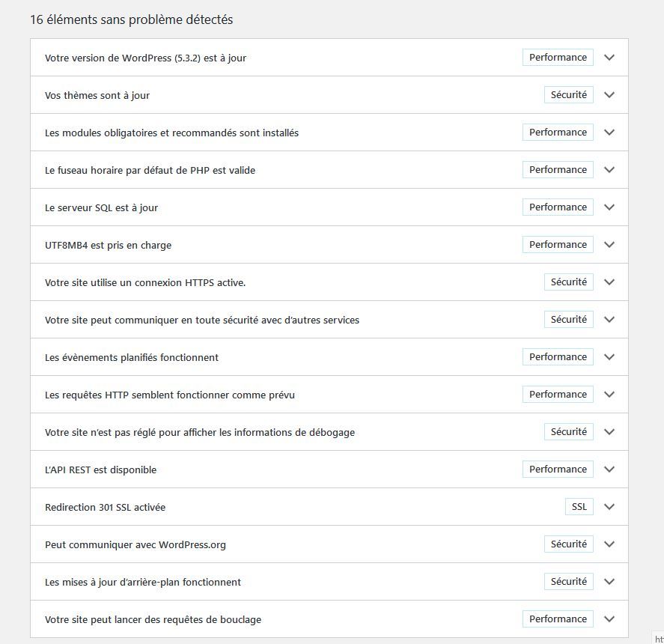The height and width of the screenshot is (644, 664).
Task: Click chevron beside 'Vos thèmes sont à jour'
Action: click(609, 95)
